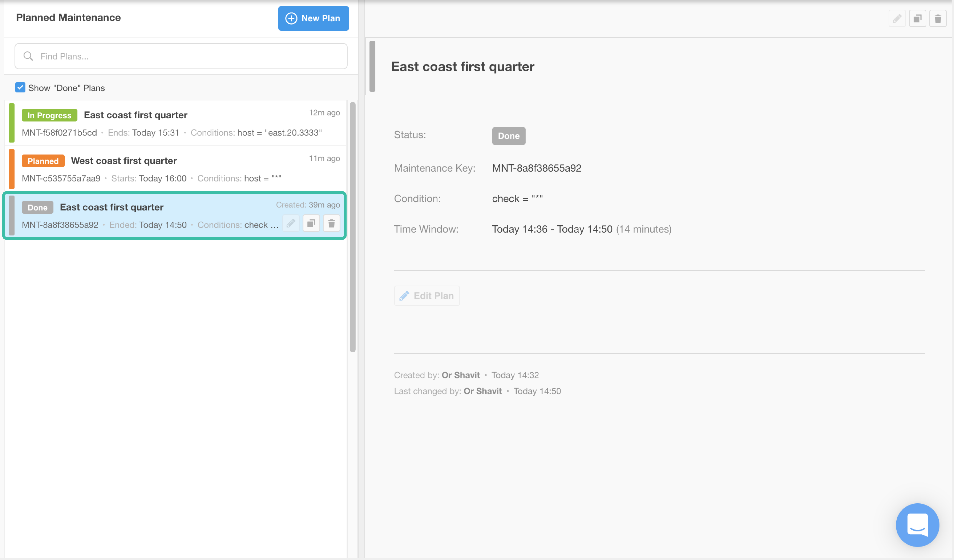Image resolution: width=954 pixels, height=560 pixels.
Task: Click the pencil icon on the Done plan row
Action: pos(291,223)
